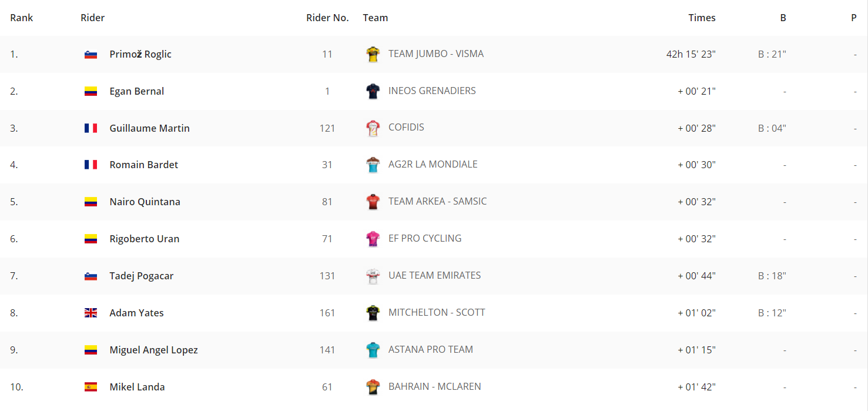The image size is (868, 411).
Task: Click the Bahrain-McLaren jersey icon
Action: (x=373, y=387)
